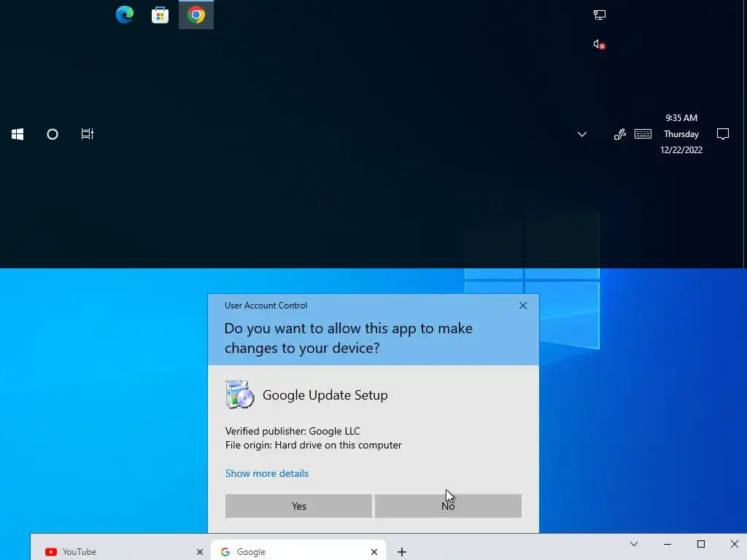Viewport: 747px width, 560px height.
Task: Open Microsoft Edge from the taskbar
Action: pyautogui.click(x=125, y=15)
